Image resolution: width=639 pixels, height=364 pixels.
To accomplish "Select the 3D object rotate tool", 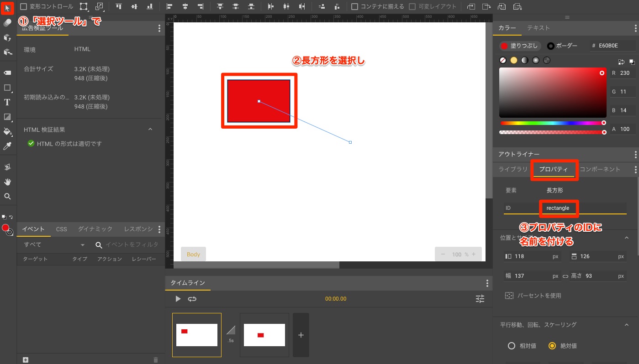I will click(x=7, y=37).
